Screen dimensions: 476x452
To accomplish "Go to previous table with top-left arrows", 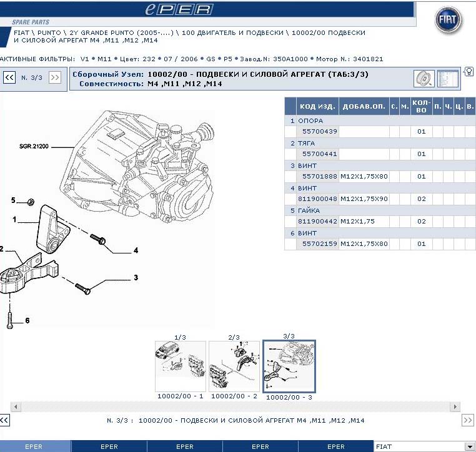I will pyautogui.click(x=9, y=77).
